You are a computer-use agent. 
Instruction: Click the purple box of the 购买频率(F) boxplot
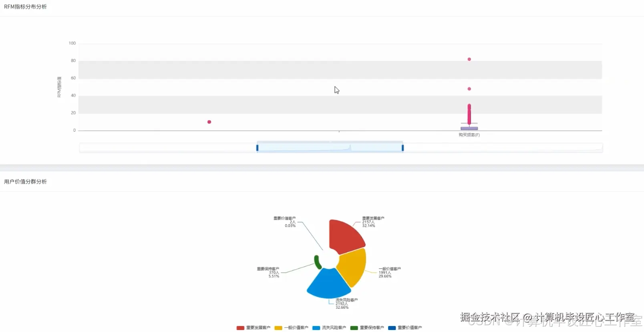pos(469,129)
